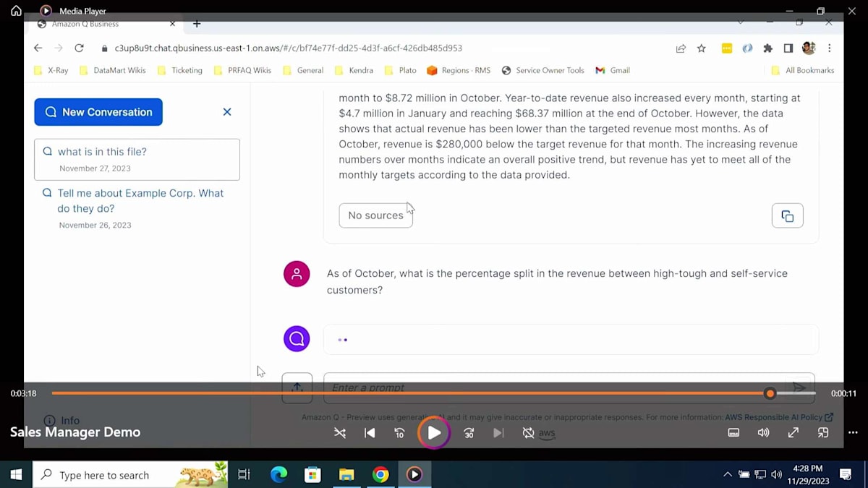Open media player volume control
The width and height of the screenshot is (868, 488).
(763, 433)
